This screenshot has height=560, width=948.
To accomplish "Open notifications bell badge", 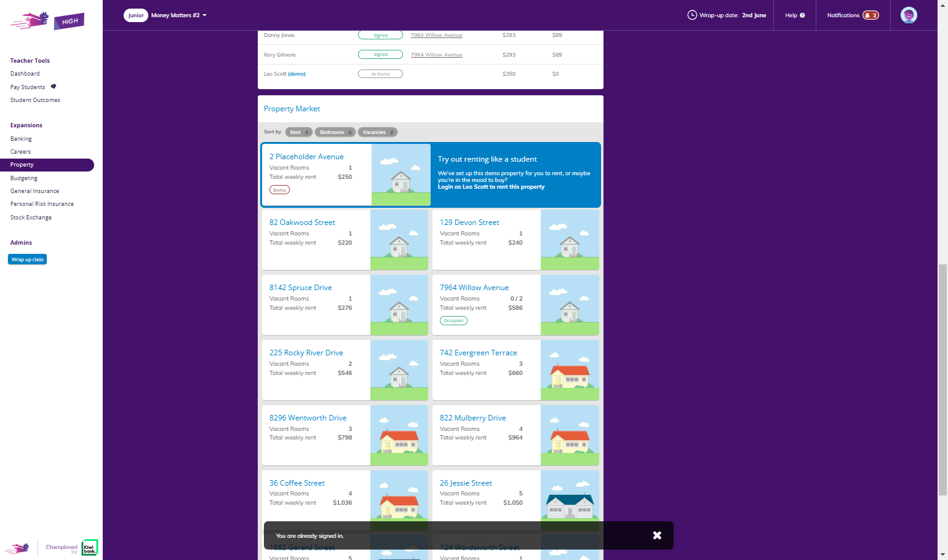I will tap(870, 15).
